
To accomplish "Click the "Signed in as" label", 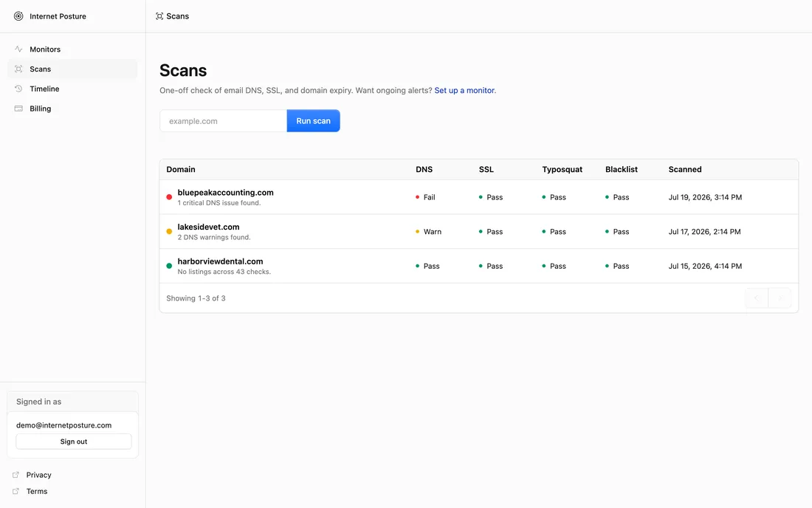I will pyautogui.click(x=39, y=402).
